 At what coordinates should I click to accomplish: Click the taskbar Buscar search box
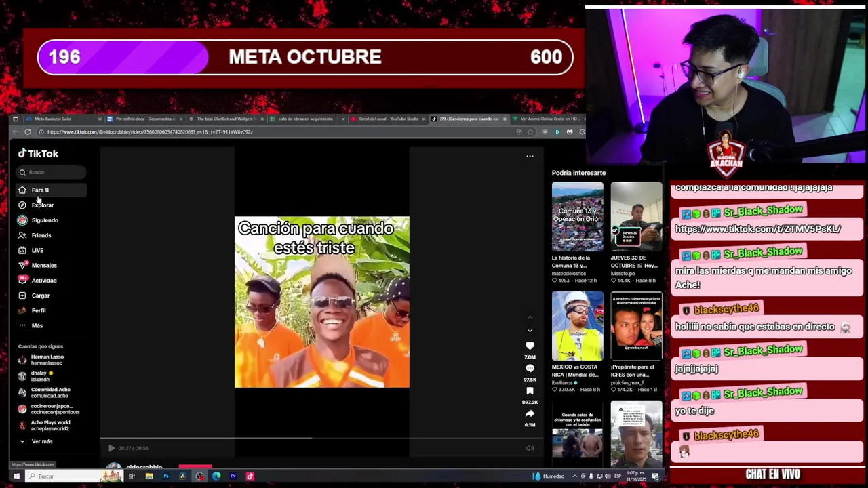point(75,476)
